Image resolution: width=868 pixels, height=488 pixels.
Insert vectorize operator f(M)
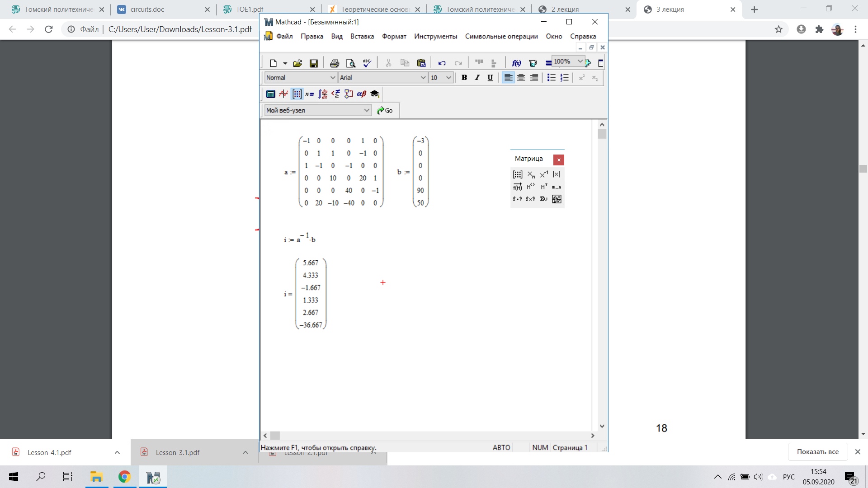[x=518, y=187]
